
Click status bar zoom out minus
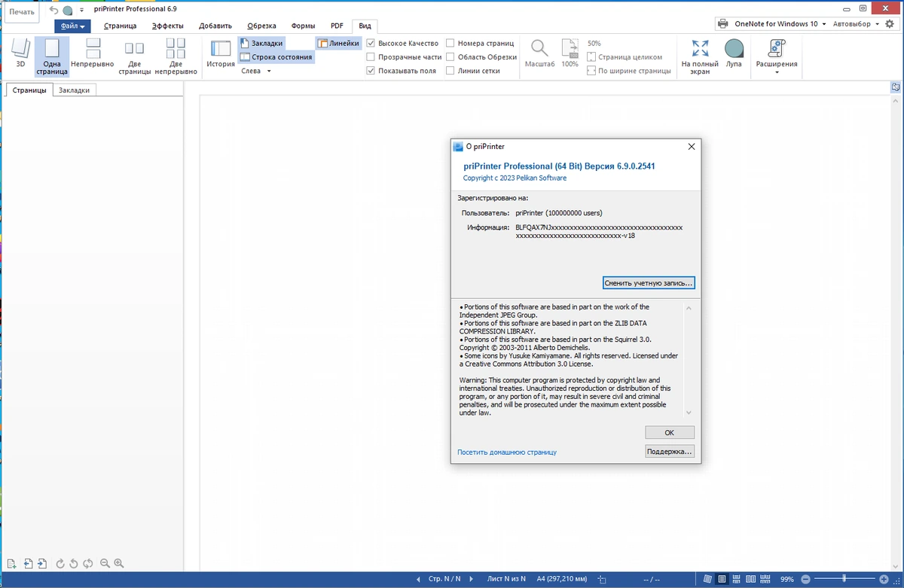(805, 580)
